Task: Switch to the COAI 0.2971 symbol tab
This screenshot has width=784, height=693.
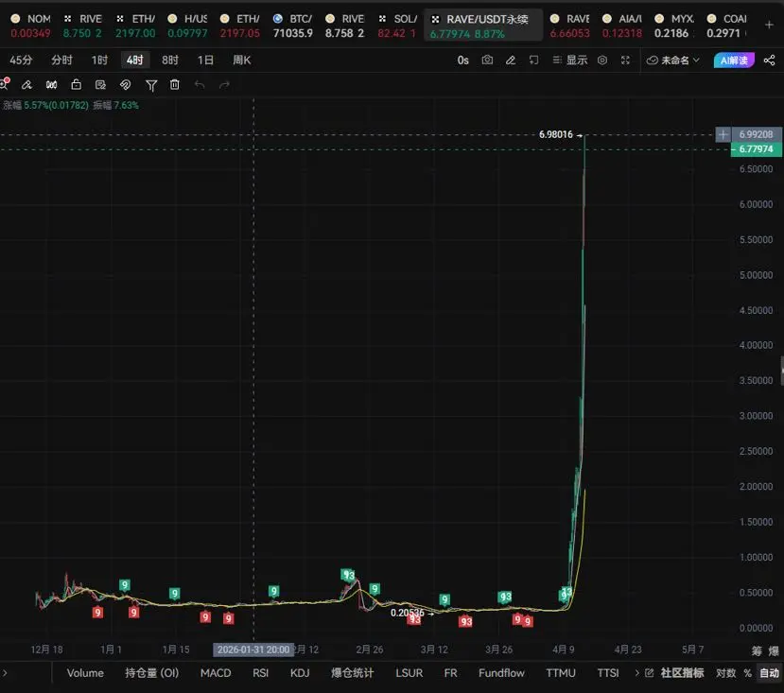Action: (727, 26)
